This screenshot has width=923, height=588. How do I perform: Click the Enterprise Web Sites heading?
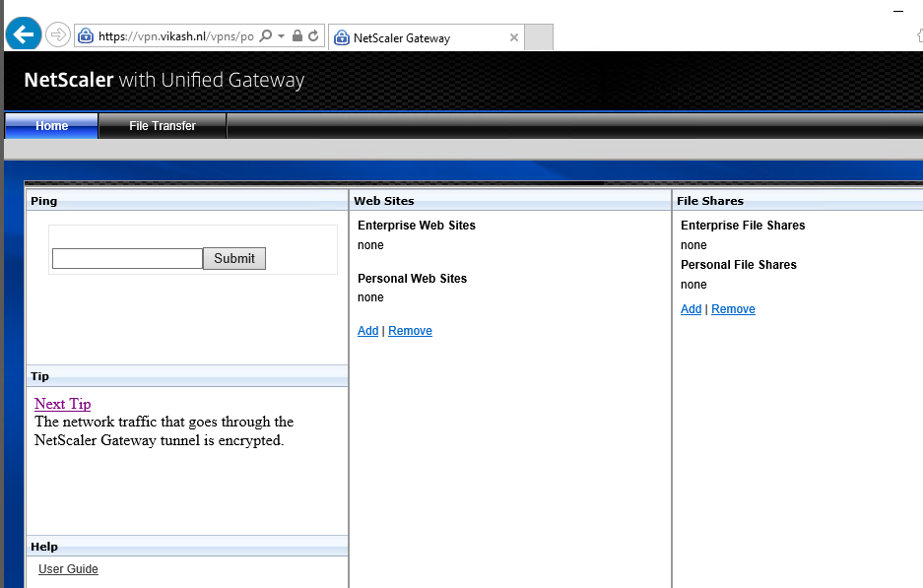[417, 226]
